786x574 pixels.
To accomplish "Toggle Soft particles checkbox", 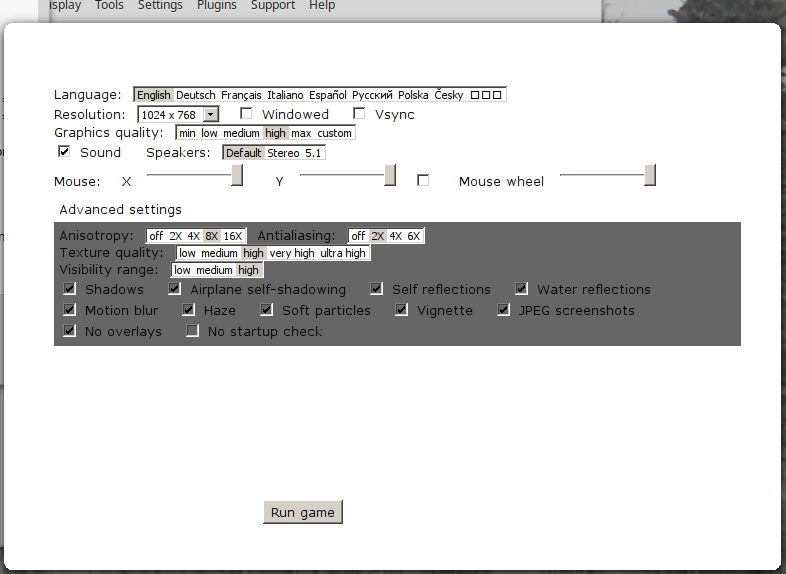I will (x=267, y=310).
